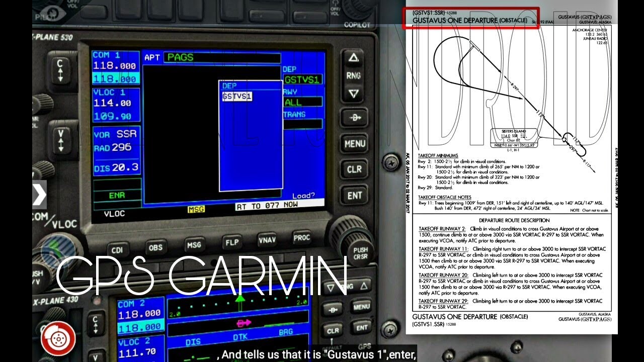Confirm with the 530 ENT button
This screenshot has width=644, height=362.
coord(354,195)
